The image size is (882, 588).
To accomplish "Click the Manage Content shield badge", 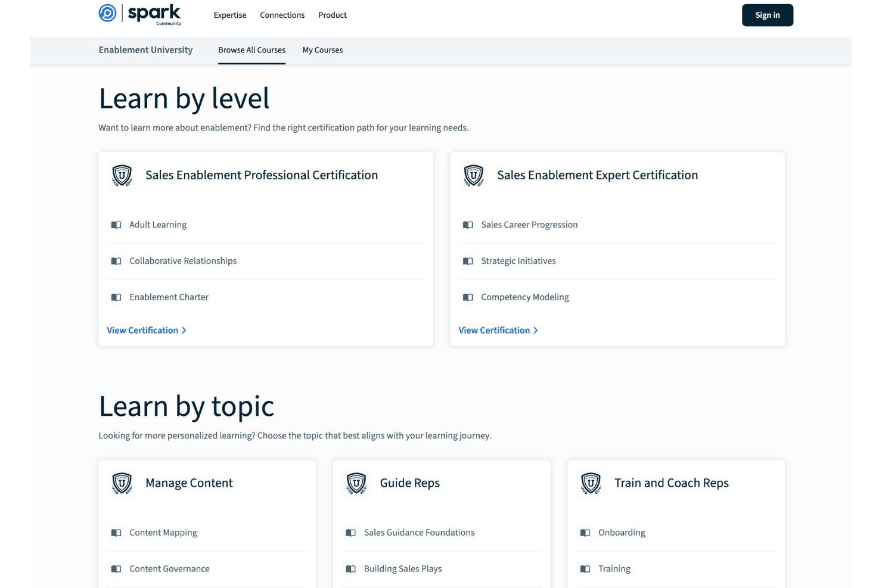I will (x=122, y=483).
